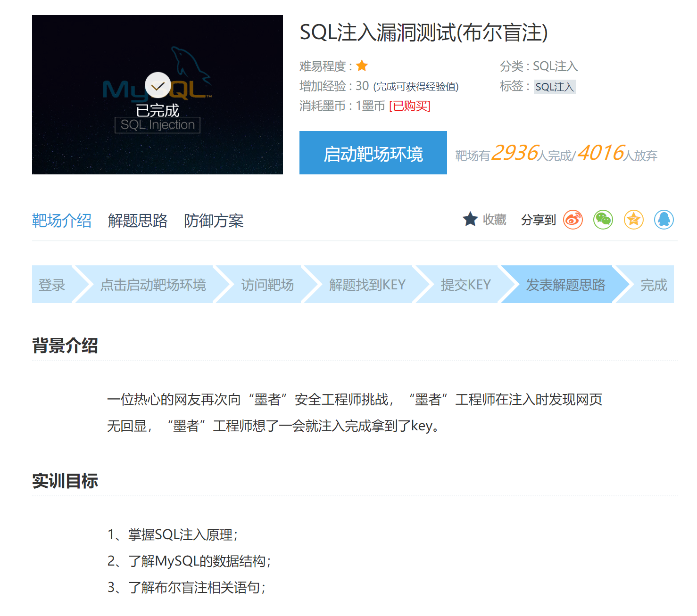Expand the 解题找到KEY step chevron

pyautogui.click(x=367, y=285)
